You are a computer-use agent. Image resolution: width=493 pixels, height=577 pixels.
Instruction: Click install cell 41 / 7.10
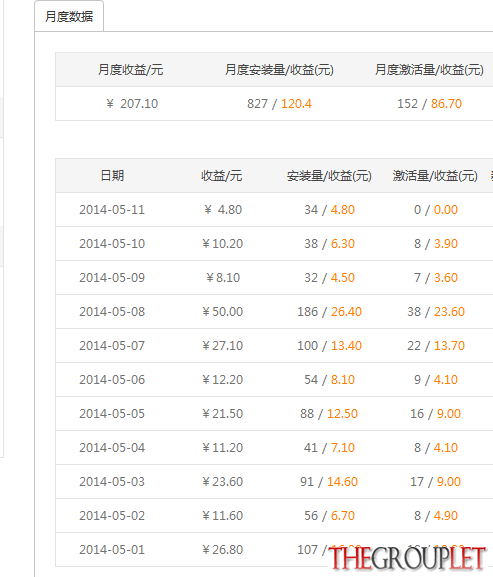[x=329, y=448]
